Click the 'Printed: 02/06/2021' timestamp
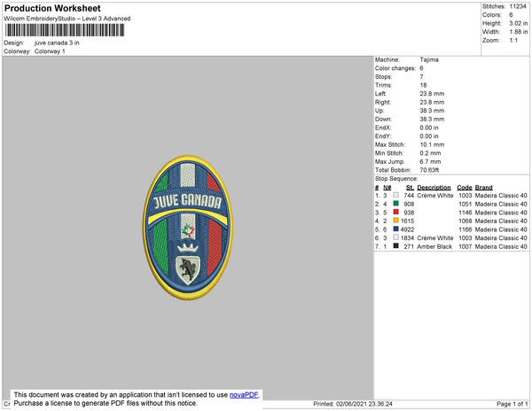Screen dimensions: 532x411 click(353, 404)
